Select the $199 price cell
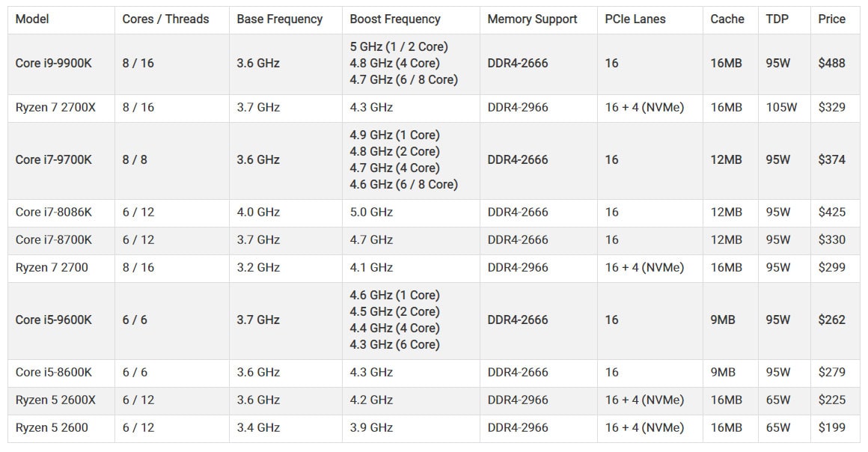This screenshot has width=868, height=452. click(831, 427)
